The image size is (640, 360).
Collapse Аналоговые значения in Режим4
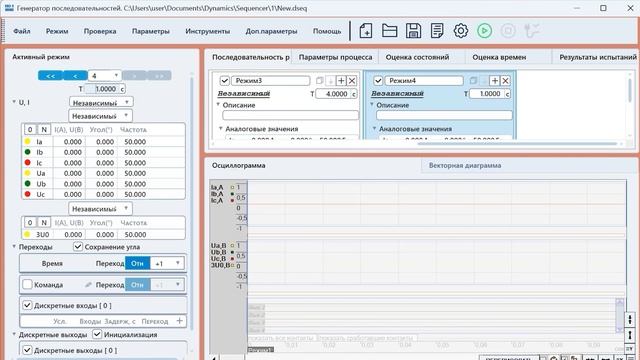tap(374, 128)
